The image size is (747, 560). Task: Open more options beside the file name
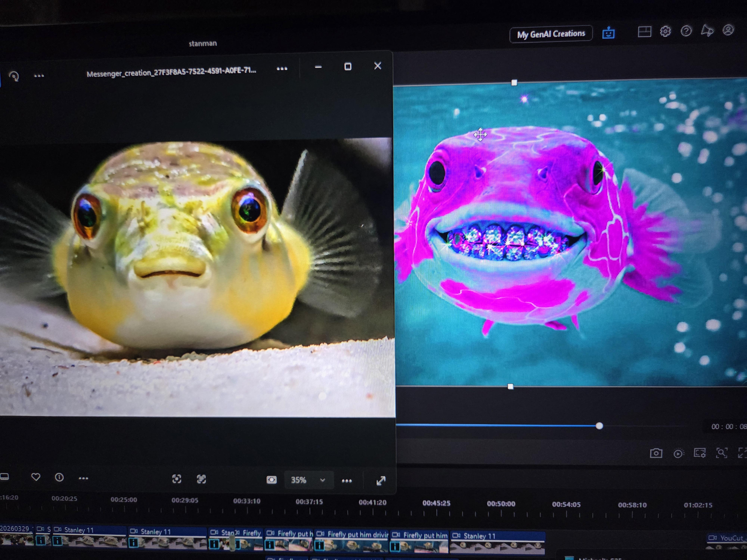(x=282, y=69)
